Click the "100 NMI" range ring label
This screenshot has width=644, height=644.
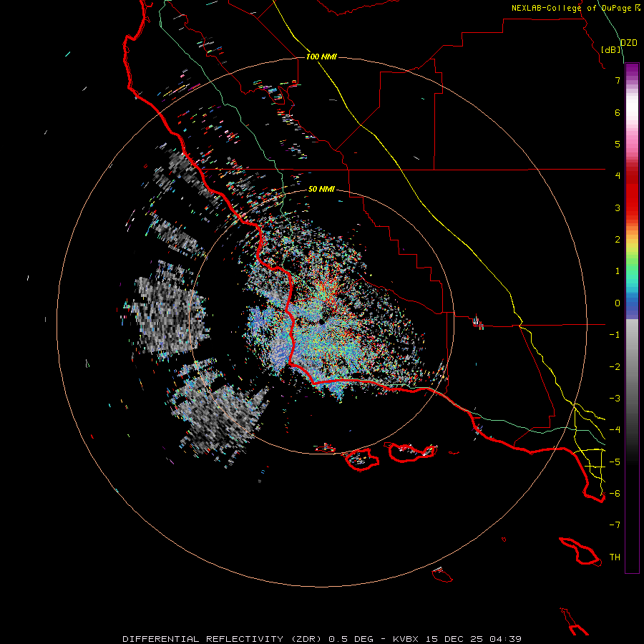(x=321, y=57)
